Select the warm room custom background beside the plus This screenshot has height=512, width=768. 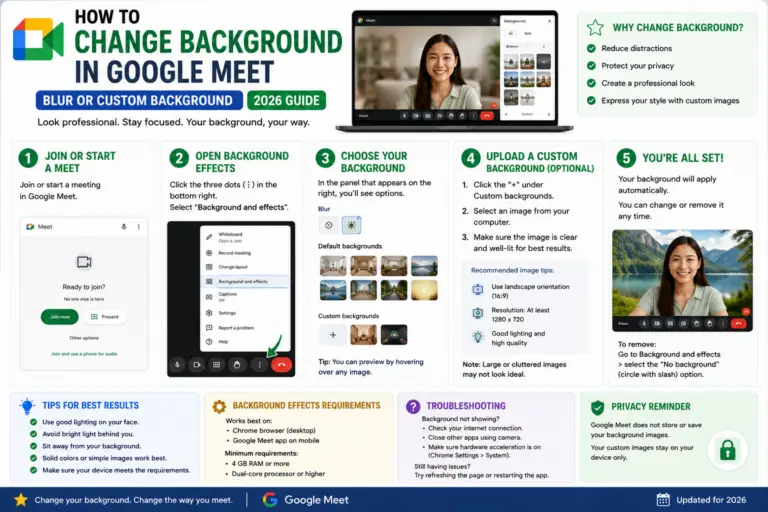coord(363,335)
